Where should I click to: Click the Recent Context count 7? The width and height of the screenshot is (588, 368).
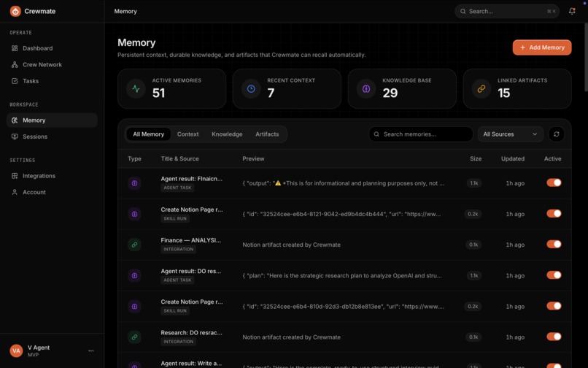tap(271, 93)
